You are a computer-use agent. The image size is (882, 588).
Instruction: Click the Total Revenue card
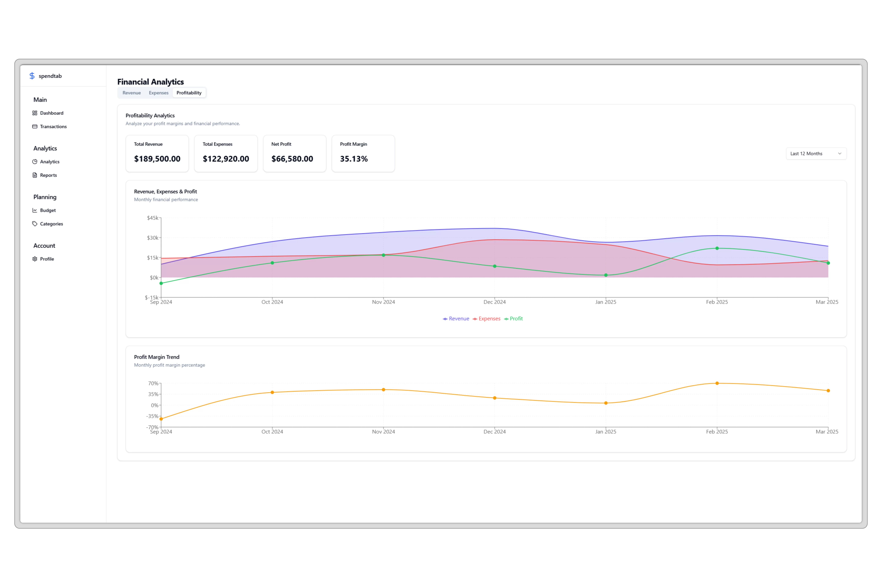click(x=157, y=153)
